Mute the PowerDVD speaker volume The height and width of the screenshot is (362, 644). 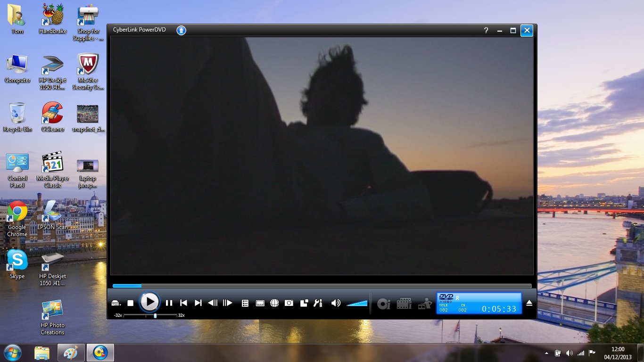point(336,303)
